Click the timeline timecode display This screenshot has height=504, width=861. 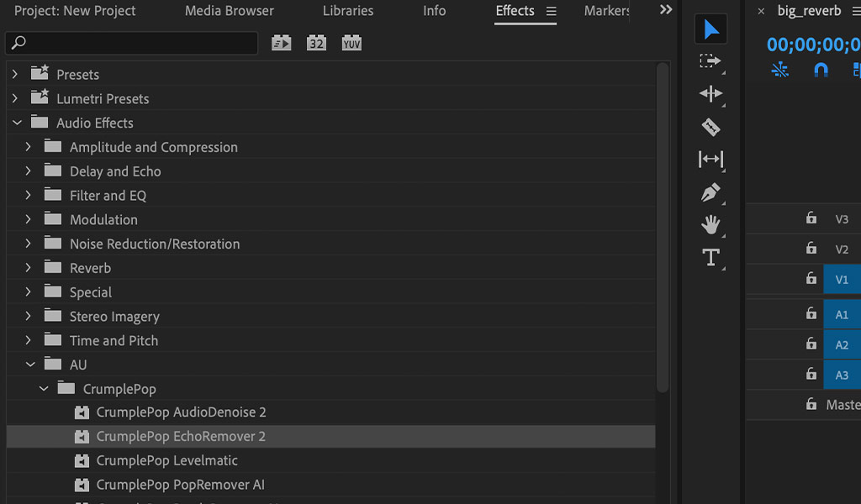(x=813, y=45)
